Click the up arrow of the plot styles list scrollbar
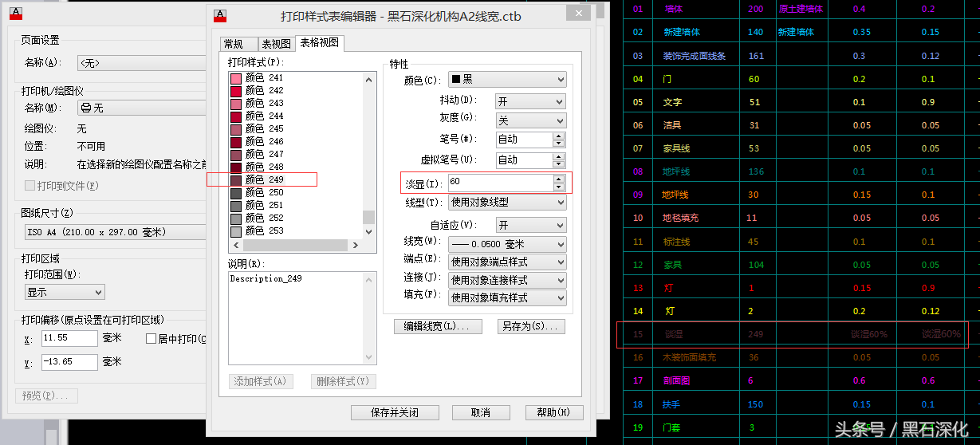This screenshot has width=980, height=445. coord(369,79)
